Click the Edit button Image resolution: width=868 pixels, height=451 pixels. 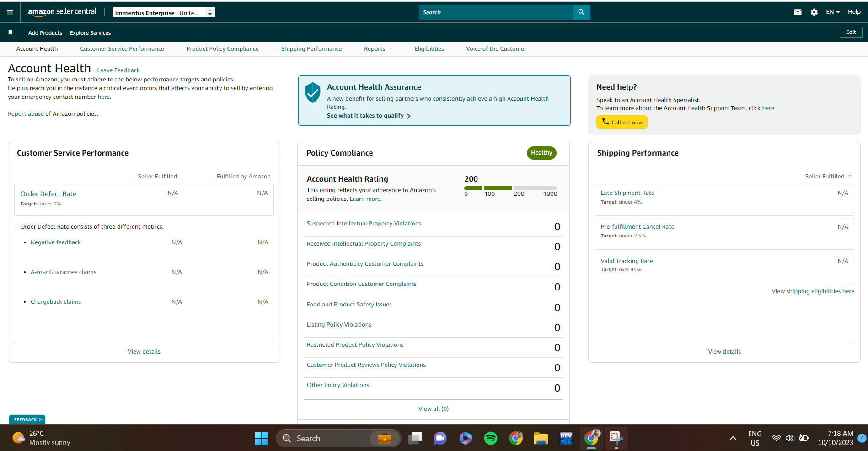[x=851, y=32]
